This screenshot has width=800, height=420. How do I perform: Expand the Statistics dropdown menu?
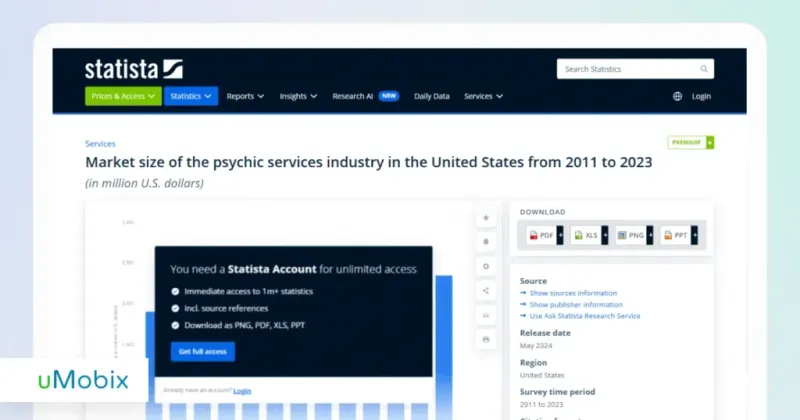point(191,96)
